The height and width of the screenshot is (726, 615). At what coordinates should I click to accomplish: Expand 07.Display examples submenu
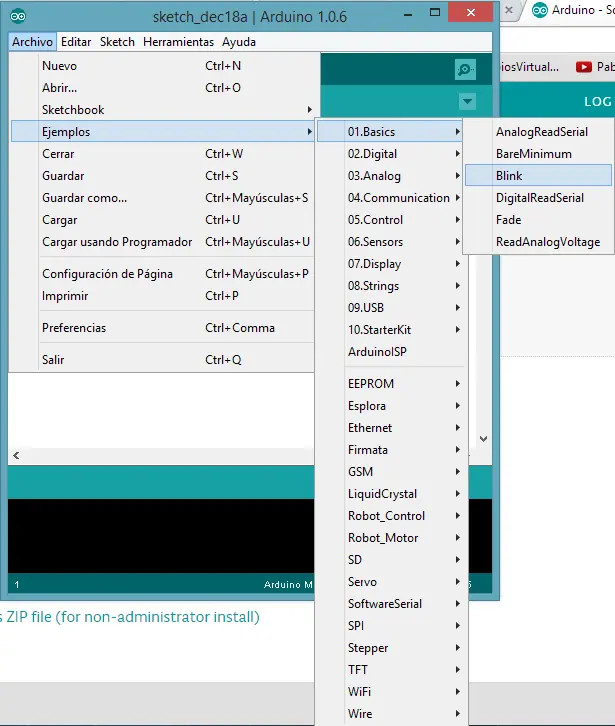[x=390, y=264]
